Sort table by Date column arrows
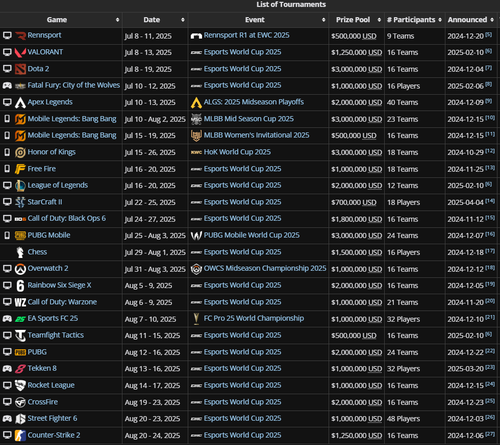The width and height of the screenshot is (500, 445). (x=183, y=20)
